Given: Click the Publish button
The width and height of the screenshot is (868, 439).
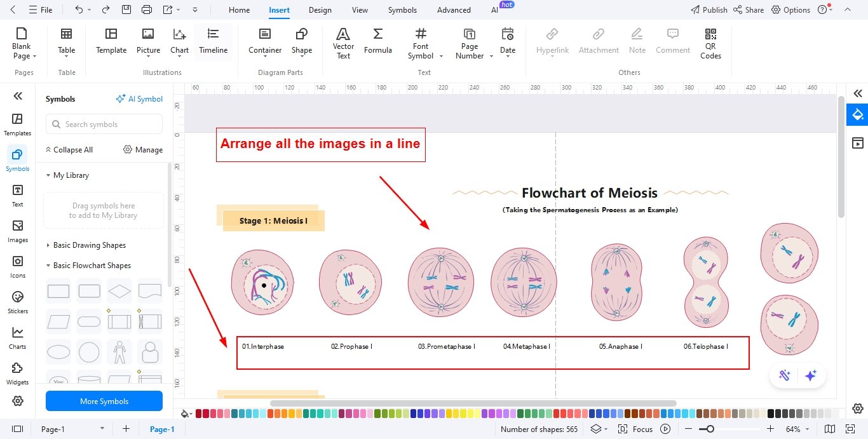Looking at the screenshot, I should pos(709,10).
